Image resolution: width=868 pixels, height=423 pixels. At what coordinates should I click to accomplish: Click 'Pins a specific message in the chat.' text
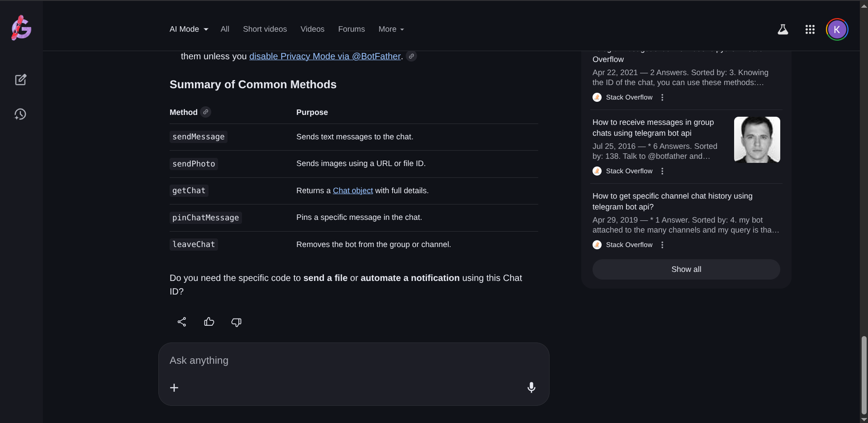[x=359, y=217]
